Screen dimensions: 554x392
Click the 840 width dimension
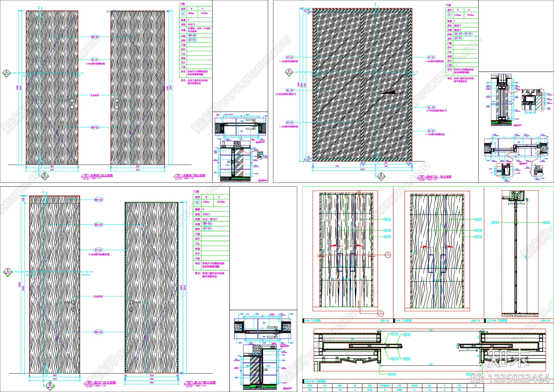(x=138, y=170)
